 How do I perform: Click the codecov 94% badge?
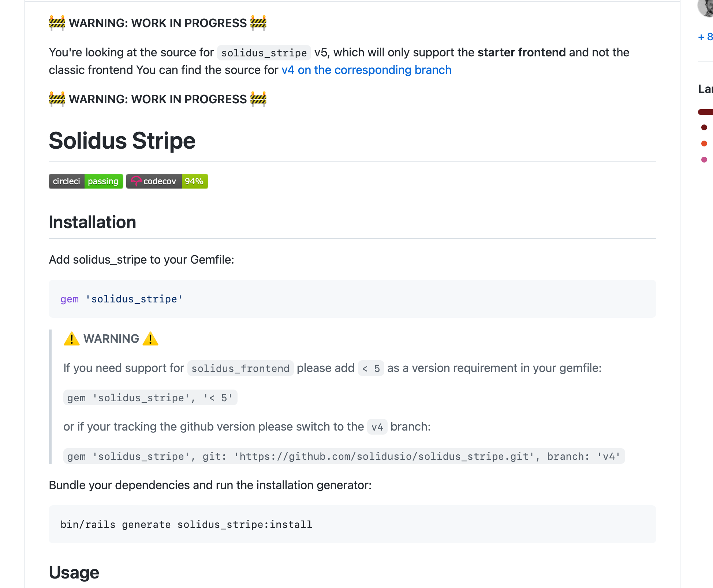(167, 181)
